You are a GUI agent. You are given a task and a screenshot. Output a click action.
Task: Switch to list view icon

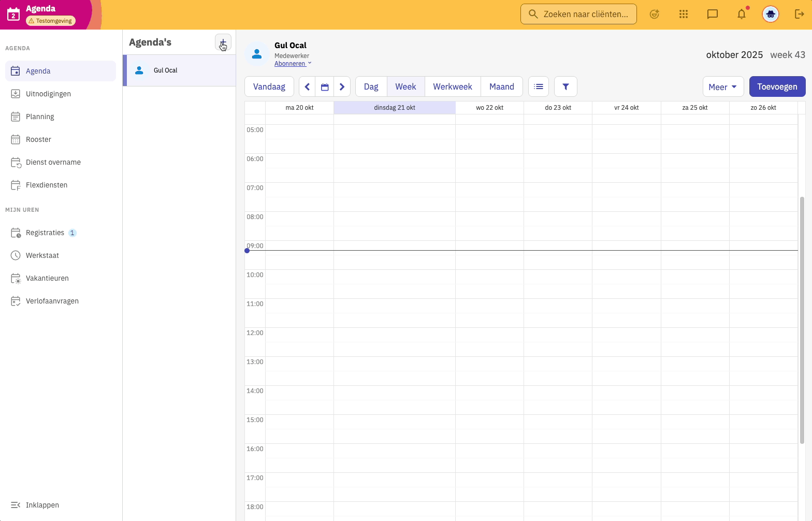(x=539, y=86)
